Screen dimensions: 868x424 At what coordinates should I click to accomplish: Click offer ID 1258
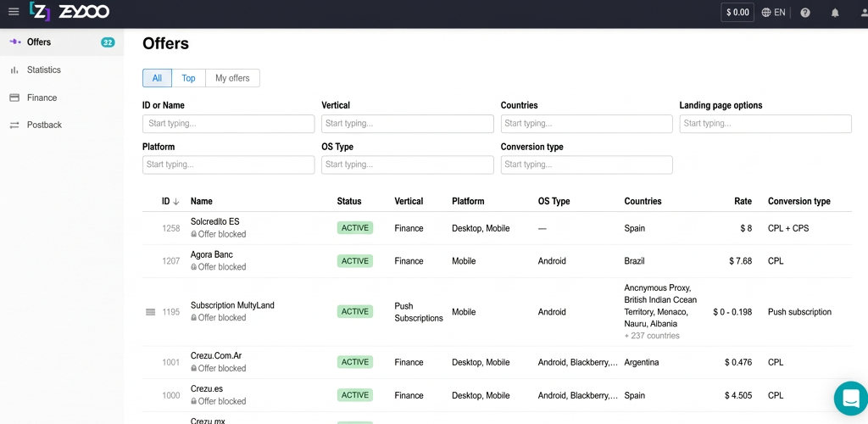[x=171, y=228]
